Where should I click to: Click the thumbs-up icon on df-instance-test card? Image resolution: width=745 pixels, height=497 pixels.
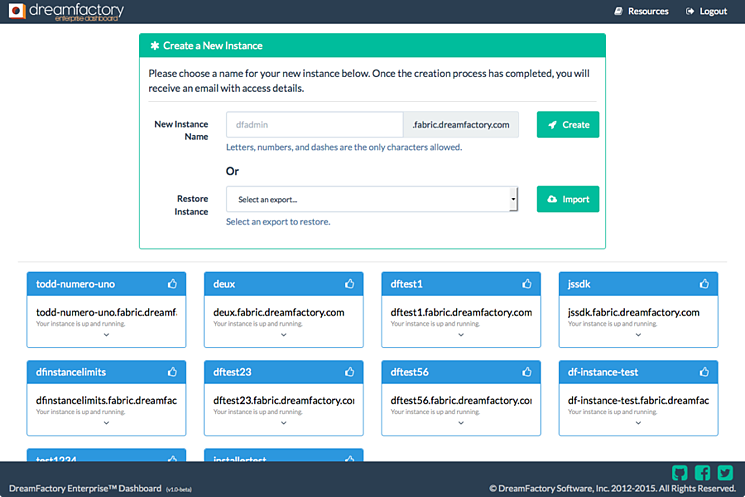click(704, 372)
